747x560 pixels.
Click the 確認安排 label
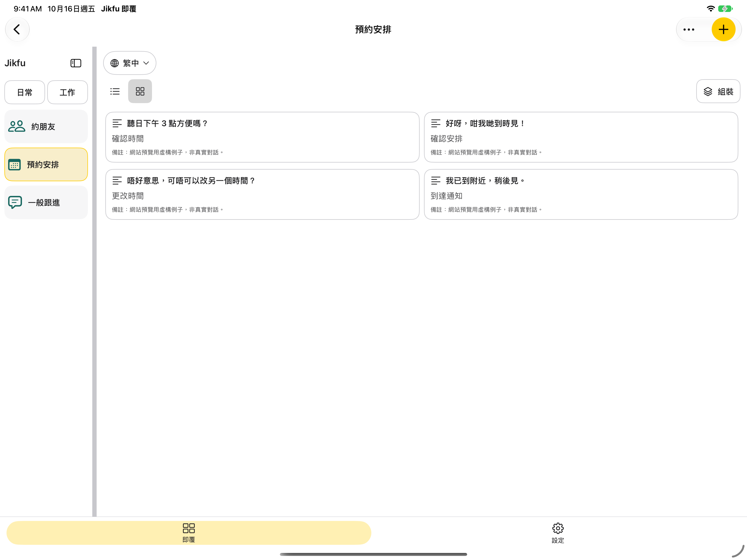(447, 139)
